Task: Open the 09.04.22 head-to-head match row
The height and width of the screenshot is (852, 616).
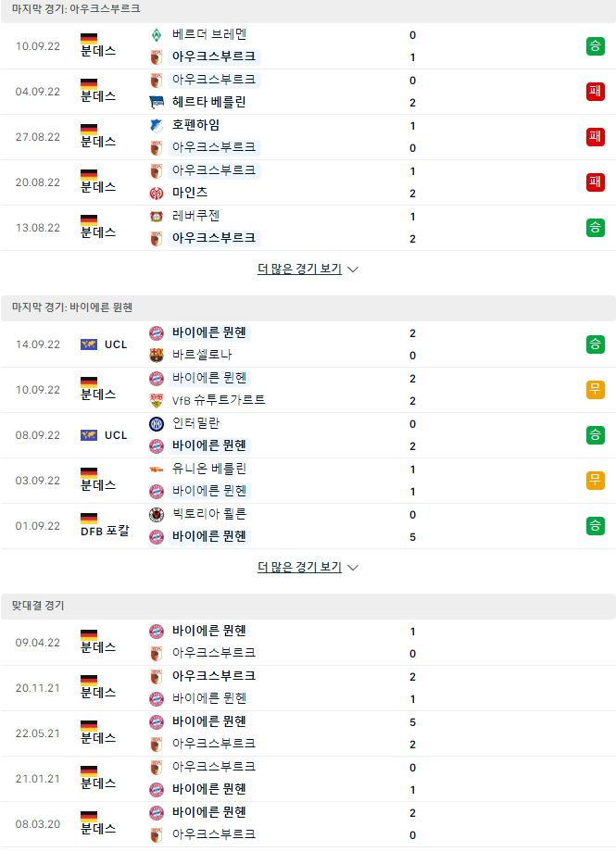Action: tap(308, 643)
